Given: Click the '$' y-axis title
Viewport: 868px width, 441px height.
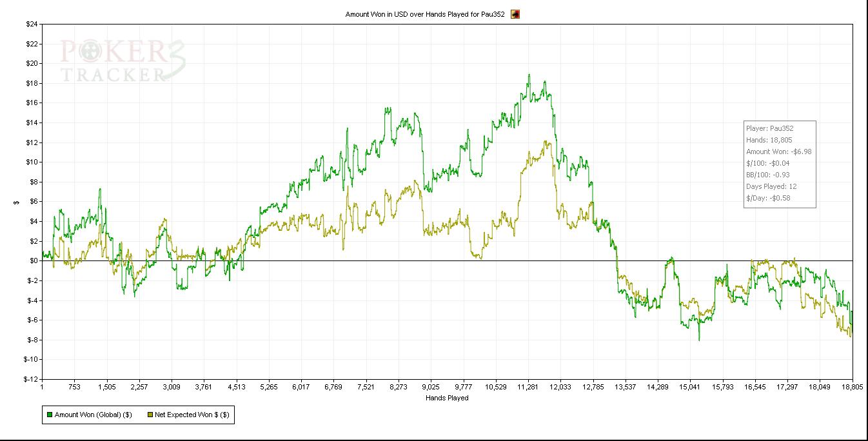Looking at the screenshot, I should point(17,202).
